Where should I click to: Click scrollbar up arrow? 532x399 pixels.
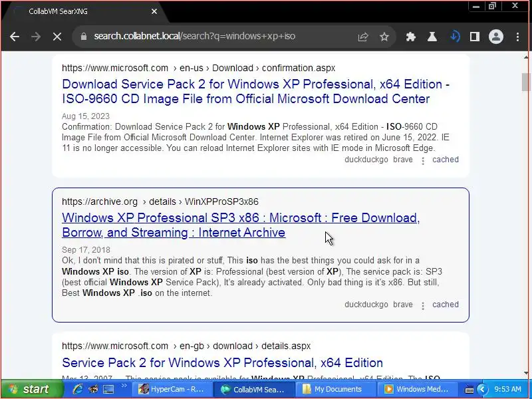click(x=525, y=58)
